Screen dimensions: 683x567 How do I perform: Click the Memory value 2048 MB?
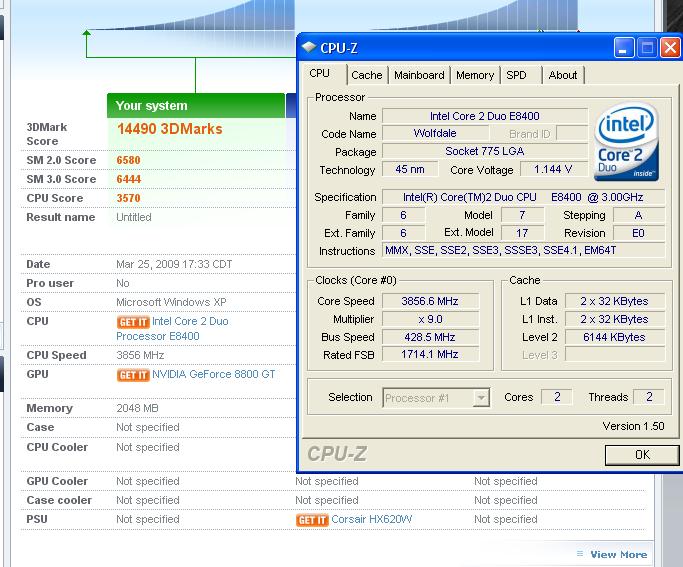137,408
